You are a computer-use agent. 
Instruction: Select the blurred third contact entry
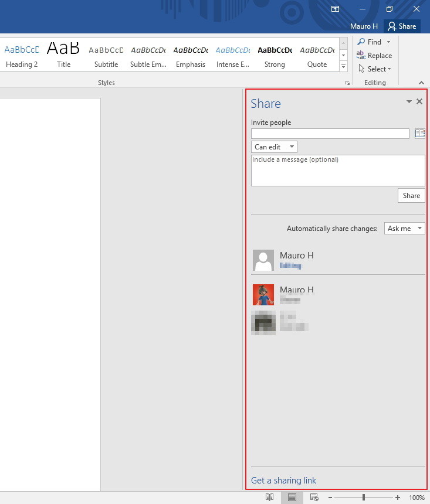click(280, 323)
